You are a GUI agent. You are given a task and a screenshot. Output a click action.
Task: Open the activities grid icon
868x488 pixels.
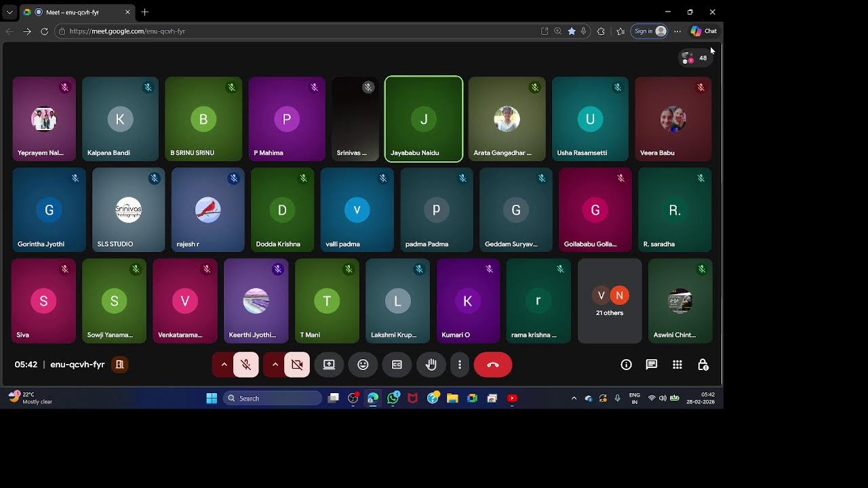tap(677, 365)
